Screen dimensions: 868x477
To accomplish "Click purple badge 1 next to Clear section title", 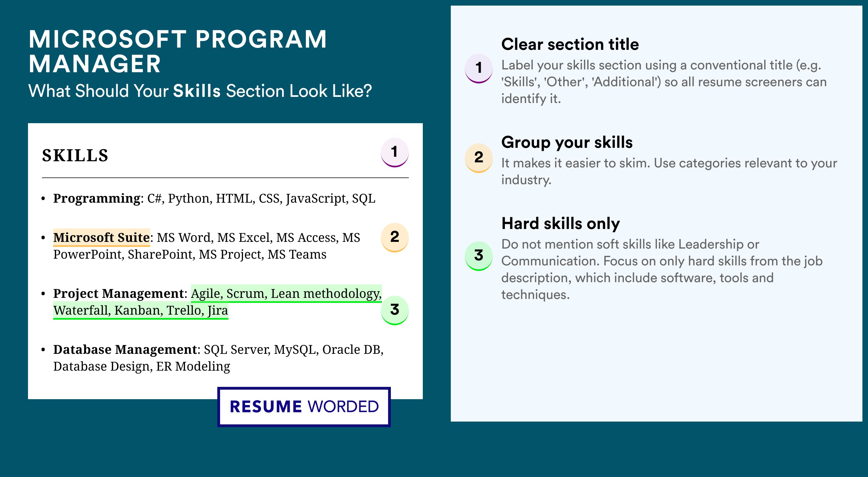I will [479, 68].
